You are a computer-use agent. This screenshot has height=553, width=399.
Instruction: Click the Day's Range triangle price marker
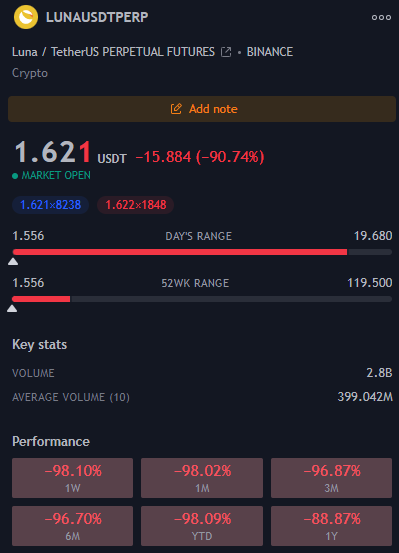(x=13, y=261)
